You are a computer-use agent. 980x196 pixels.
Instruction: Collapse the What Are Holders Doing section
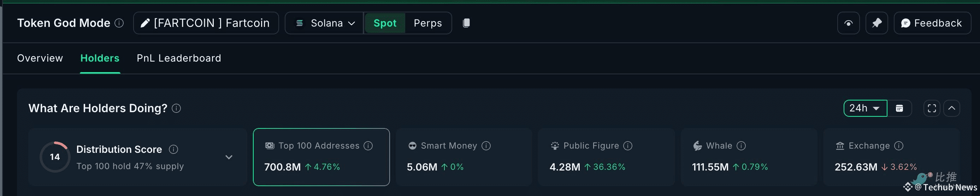tap(951, 108)
